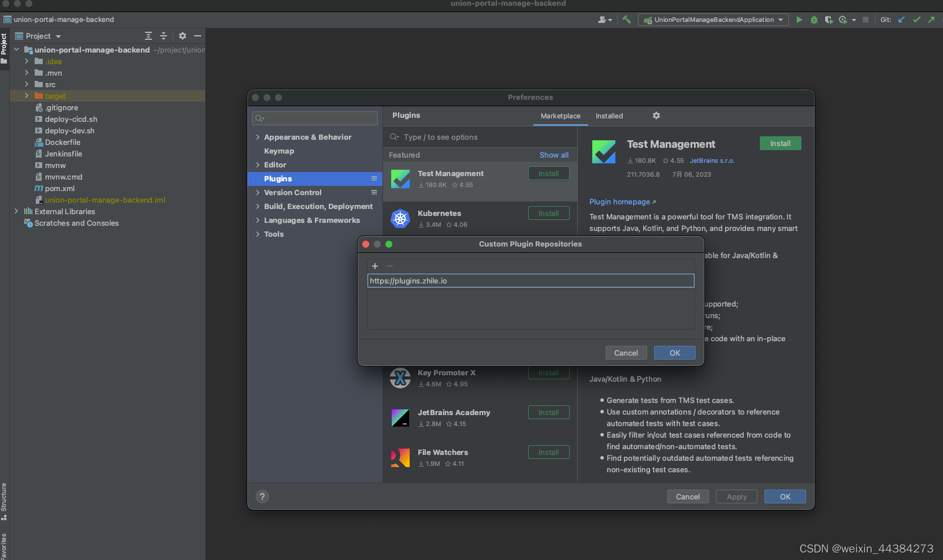Install File Watchers plugin
Image resolution: width=943 pixels, height=560 pixels.
tap(548, 452)
